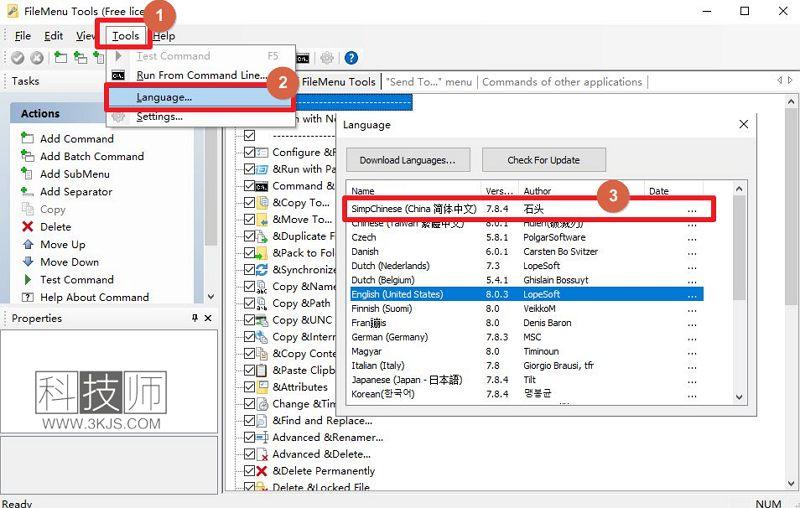The width and height of the screenshot is (800, 508).
Task: Select SimpChinese language row
Action: [527, 209]
